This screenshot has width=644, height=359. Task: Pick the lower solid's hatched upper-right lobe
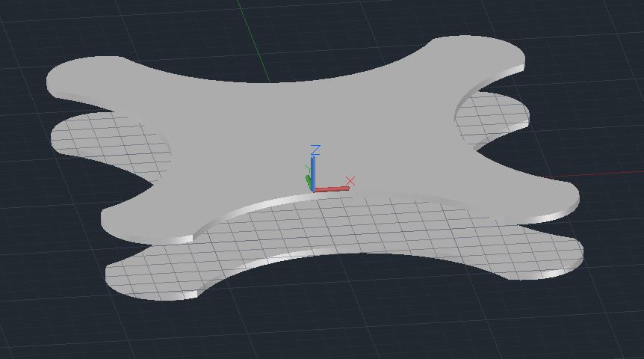point(493,115)
